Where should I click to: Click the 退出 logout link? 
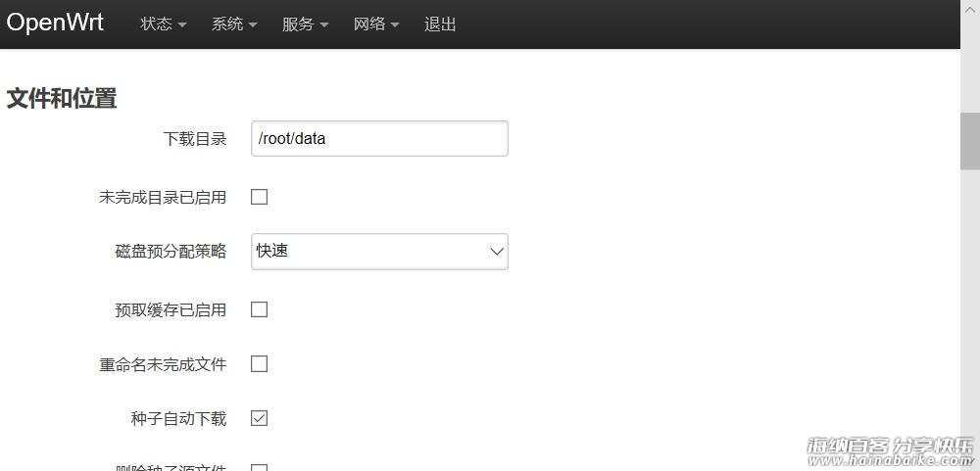(x=440, y=24)
